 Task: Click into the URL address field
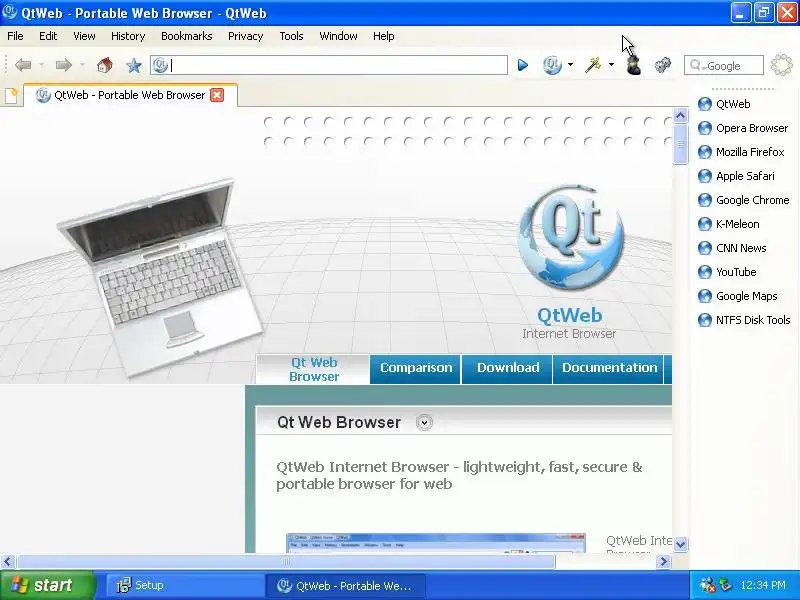(329, 65)
